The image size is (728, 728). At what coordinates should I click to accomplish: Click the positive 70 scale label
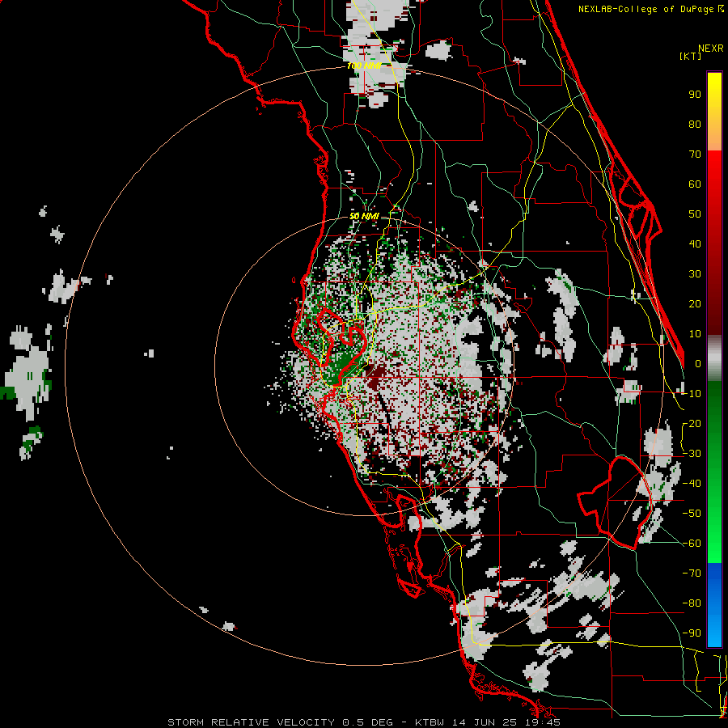point(695,154)
